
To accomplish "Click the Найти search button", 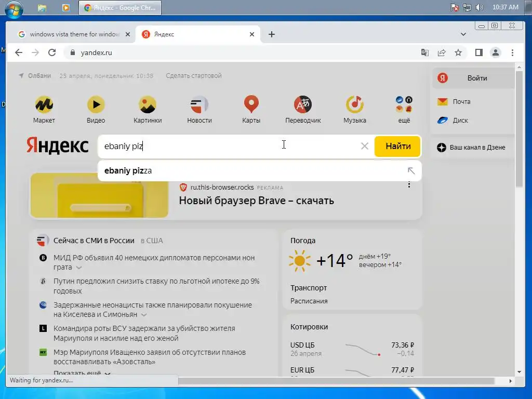I will pyautogui.click(x=397, y=146).
